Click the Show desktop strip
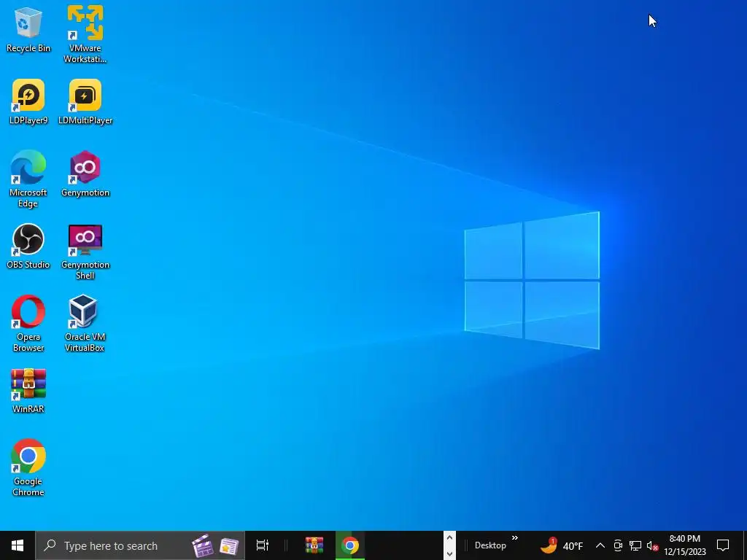This screenshot has width=747, height=560. (745, 545)
